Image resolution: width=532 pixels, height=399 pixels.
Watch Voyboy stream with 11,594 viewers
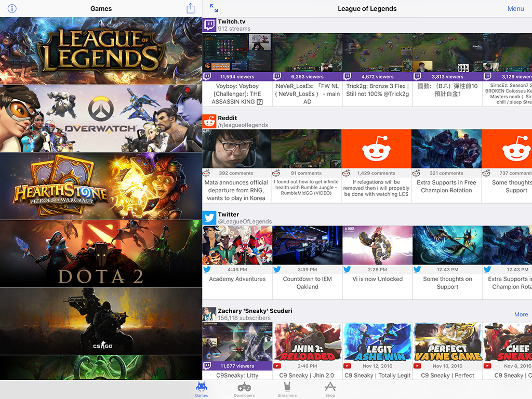(237, 52)
